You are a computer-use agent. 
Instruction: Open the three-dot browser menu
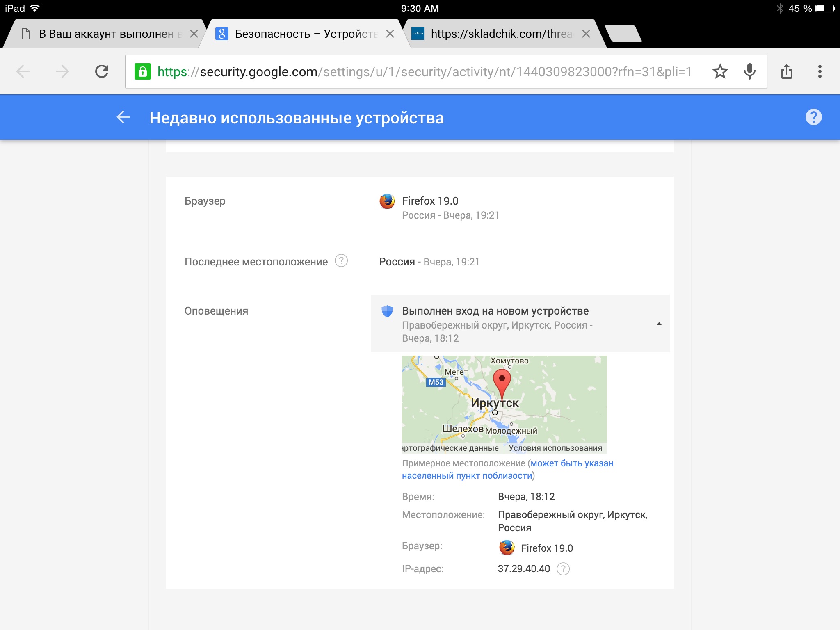[x=819, y=72]
